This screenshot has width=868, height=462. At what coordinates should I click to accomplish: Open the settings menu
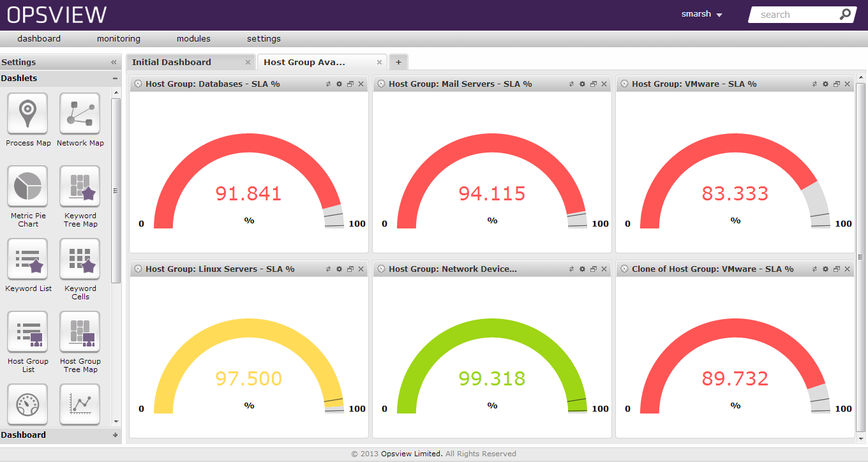[264, 38]
